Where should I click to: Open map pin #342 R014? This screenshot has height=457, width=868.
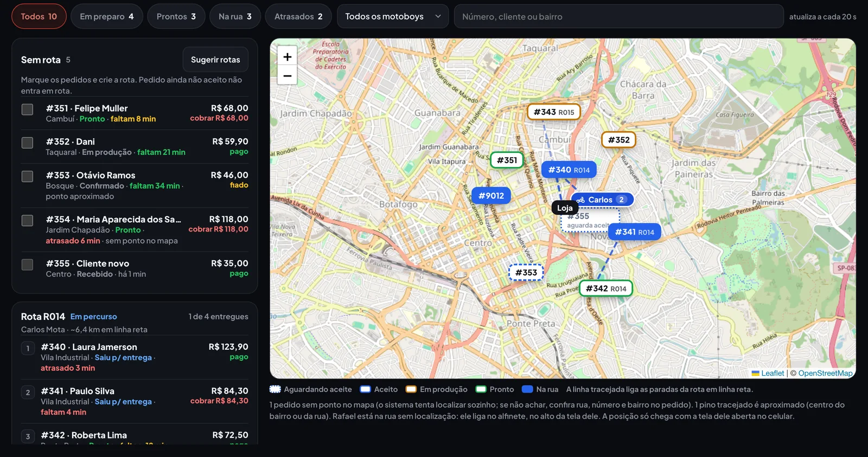click(606, 288)
